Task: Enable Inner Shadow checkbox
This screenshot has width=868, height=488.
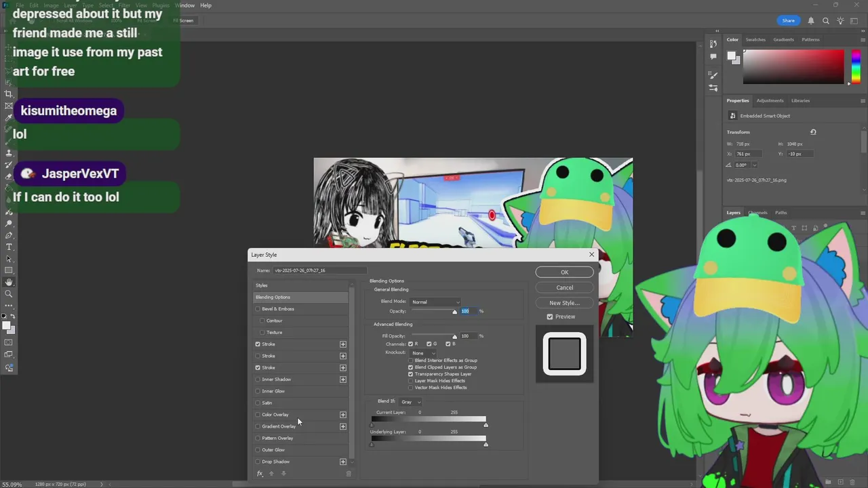Action: click(x=258, y=380)
